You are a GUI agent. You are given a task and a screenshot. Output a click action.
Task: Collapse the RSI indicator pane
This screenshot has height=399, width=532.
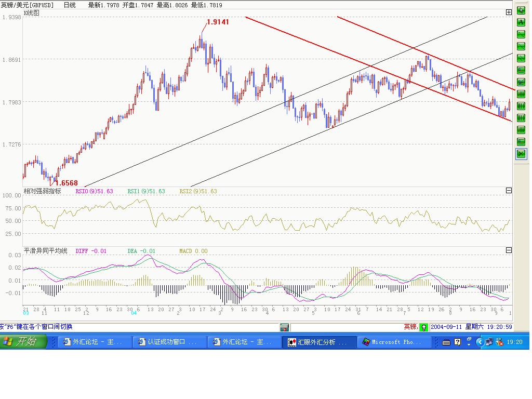[509, 191]
